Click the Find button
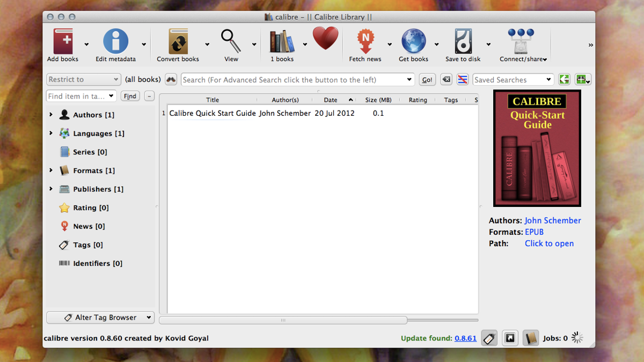The width and height of the screenshot is (644, 362). click(130, 96)
